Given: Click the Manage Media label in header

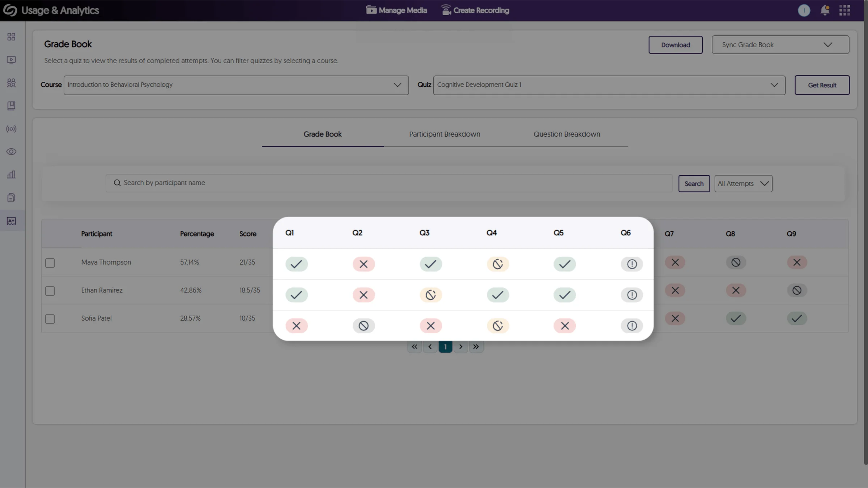Looking at the screenshot, I should point(403,10).
